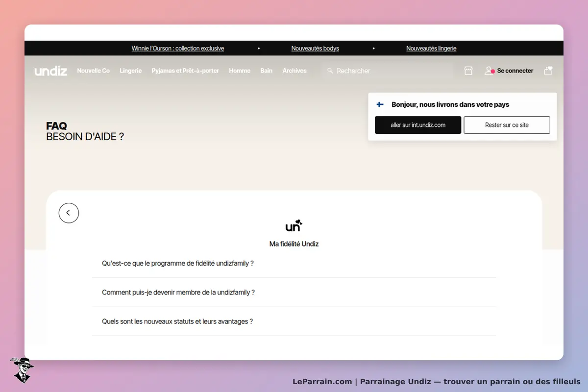Open Archives menu

(x=294, y=71)
